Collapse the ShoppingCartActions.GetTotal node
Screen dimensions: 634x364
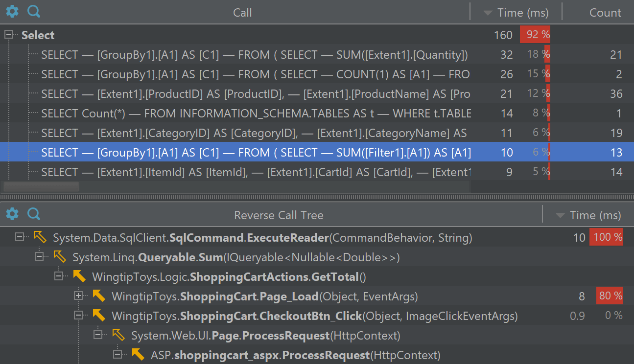point(59,276)
